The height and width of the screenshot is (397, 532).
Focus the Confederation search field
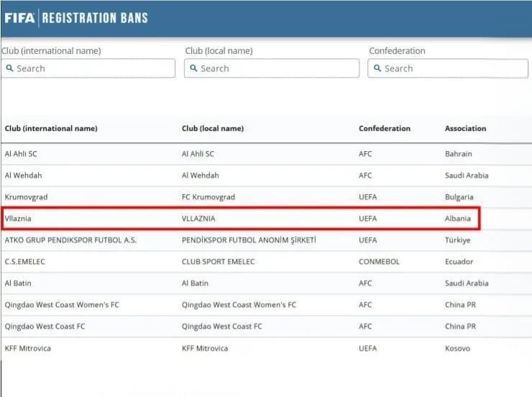pyautogui.click(x=453, y=68)
